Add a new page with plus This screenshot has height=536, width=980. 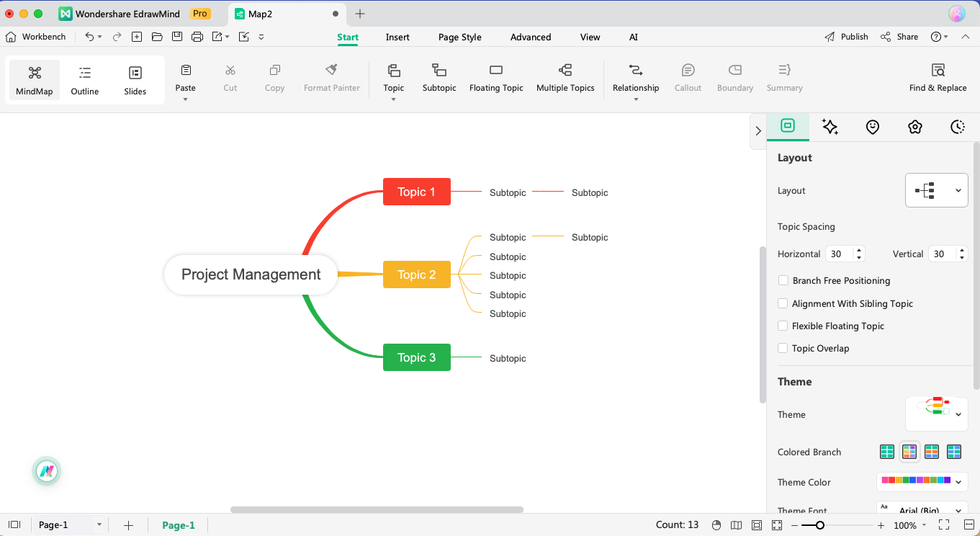click(128, 525)
